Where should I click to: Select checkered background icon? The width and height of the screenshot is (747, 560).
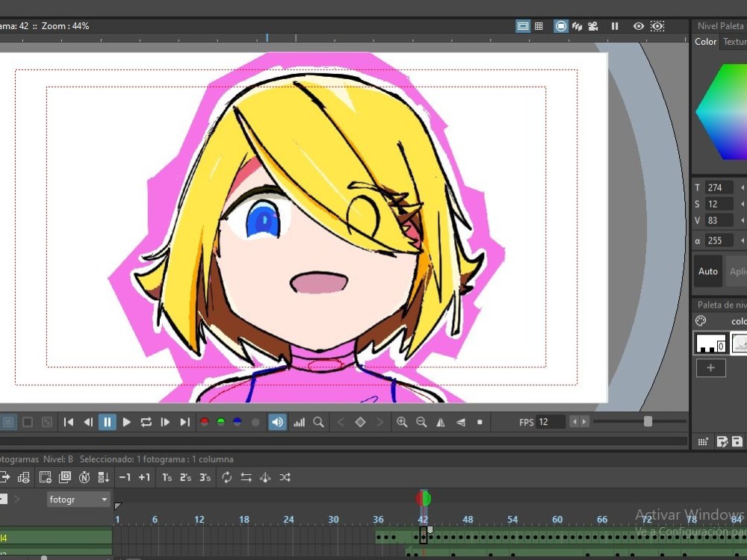click(x=46, y=423)
